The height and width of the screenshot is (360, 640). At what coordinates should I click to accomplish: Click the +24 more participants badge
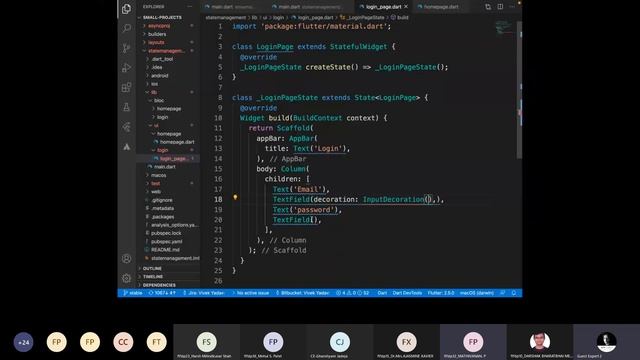[x=23, y=342]
